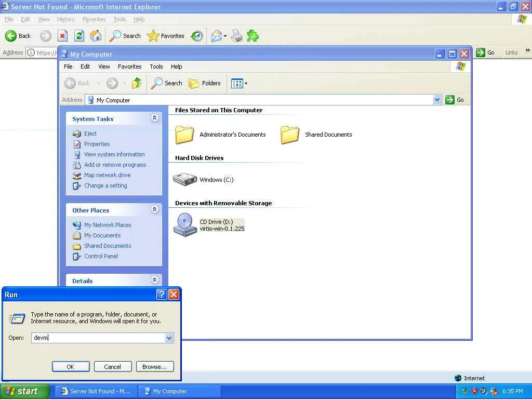532x399 pixels.
Task: Click the Properties task link
Action: (x=97, y=144)
